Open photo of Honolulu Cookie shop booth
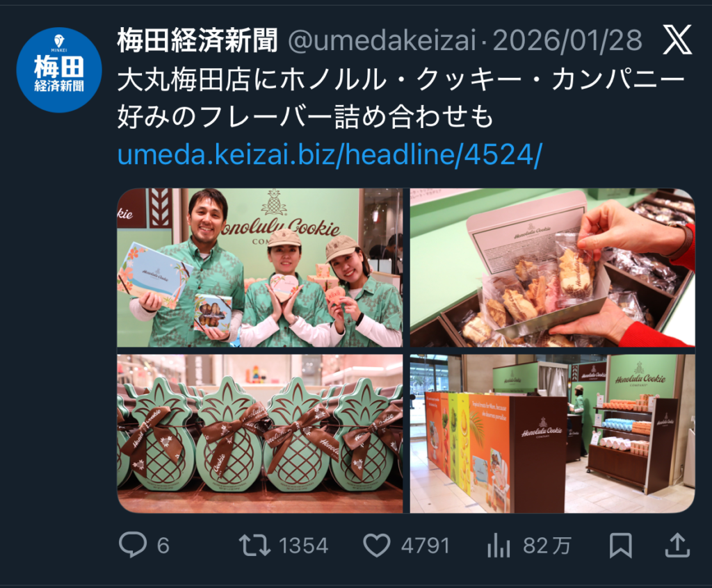The height and width of the screenshot is (588, 712). tap(552, 434)
